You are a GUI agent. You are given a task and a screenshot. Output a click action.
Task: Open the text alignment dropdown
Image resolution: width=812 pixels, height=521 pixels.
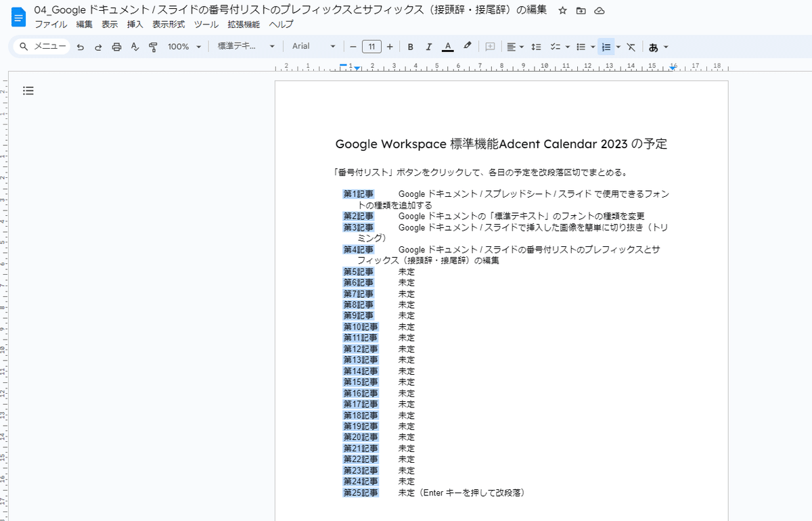coord(515,47)
